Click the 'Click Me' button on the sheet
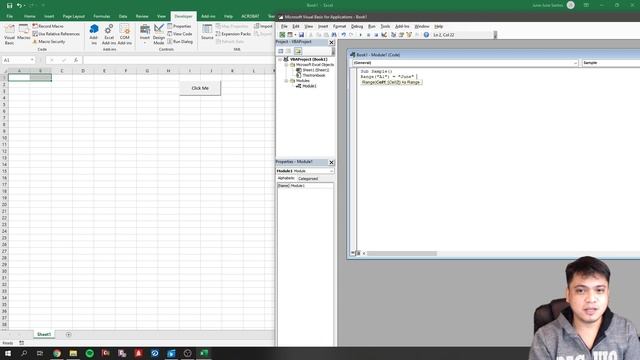 [x=200, y=88]
